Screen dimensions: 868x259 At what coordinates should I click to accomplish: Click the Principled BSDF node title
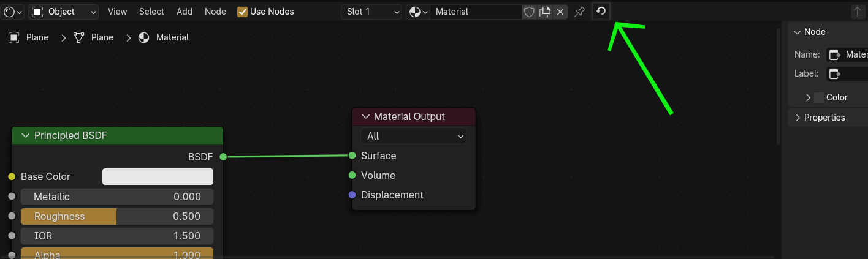pos(70,135)
